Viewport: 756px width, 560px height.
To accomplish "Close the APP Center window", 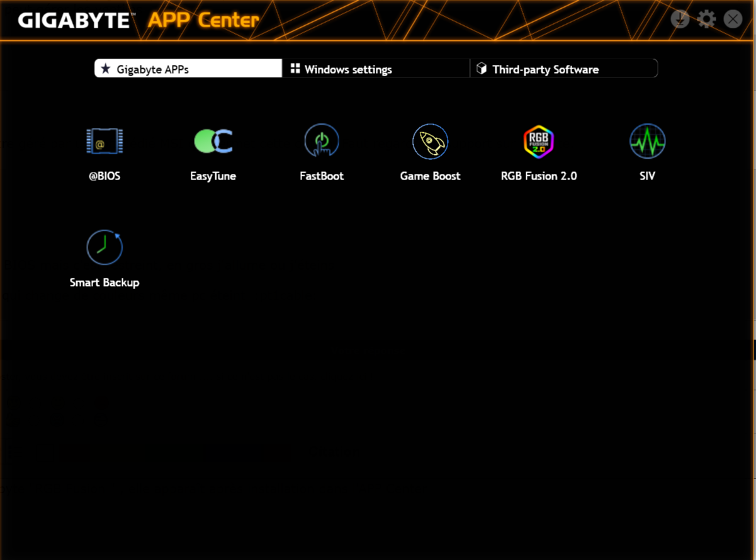I will pyautogui.click(x=733, y=20).
